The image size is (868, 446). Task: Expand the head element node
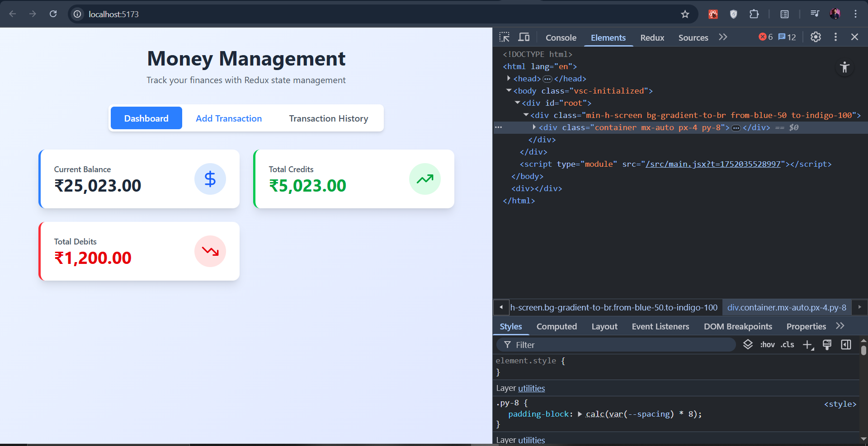coord(509,79)
